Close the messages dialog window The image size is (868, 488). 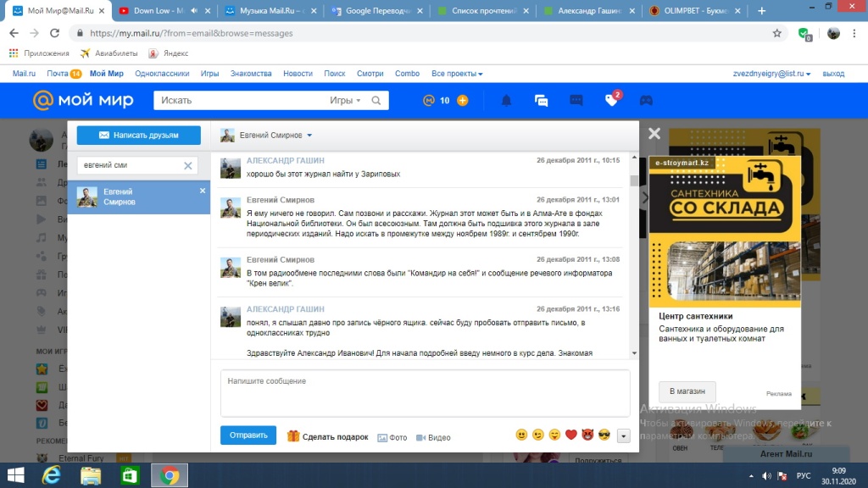654,133
